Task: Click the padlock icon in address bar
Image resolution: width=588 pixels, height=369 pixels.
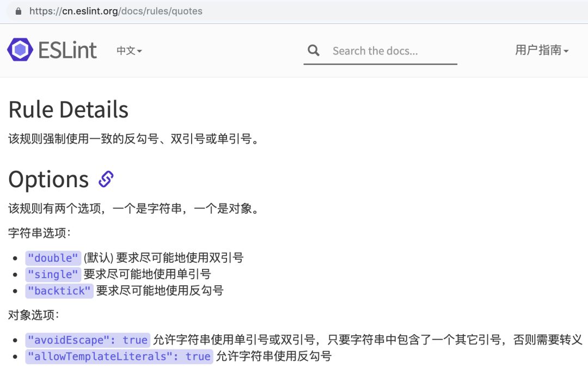Action: 19,11
